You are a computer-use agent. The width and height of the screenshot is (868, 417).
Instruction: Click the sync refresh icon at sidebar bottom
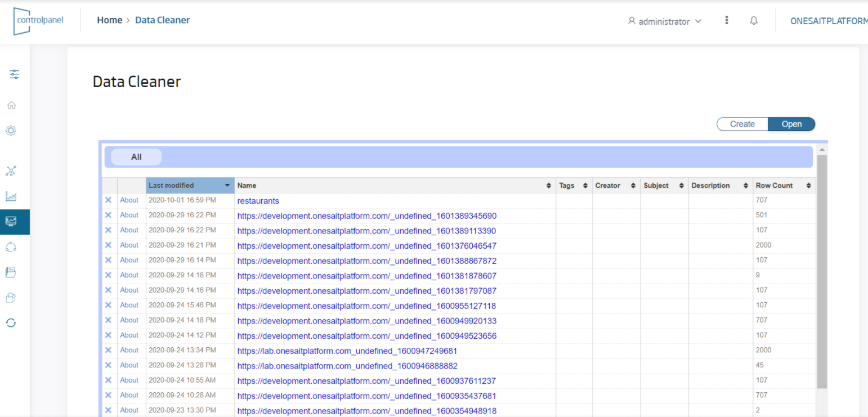tap(11, 322)
